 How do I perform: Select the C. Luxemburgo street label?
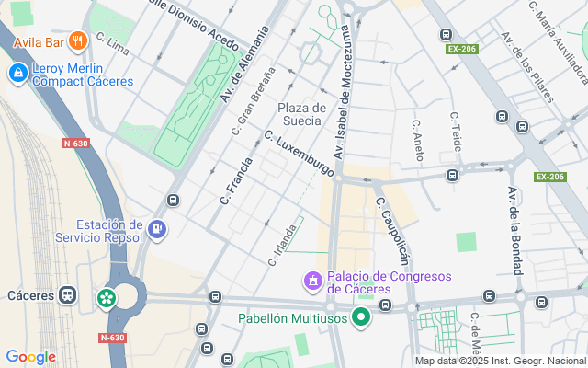(299, 154)
